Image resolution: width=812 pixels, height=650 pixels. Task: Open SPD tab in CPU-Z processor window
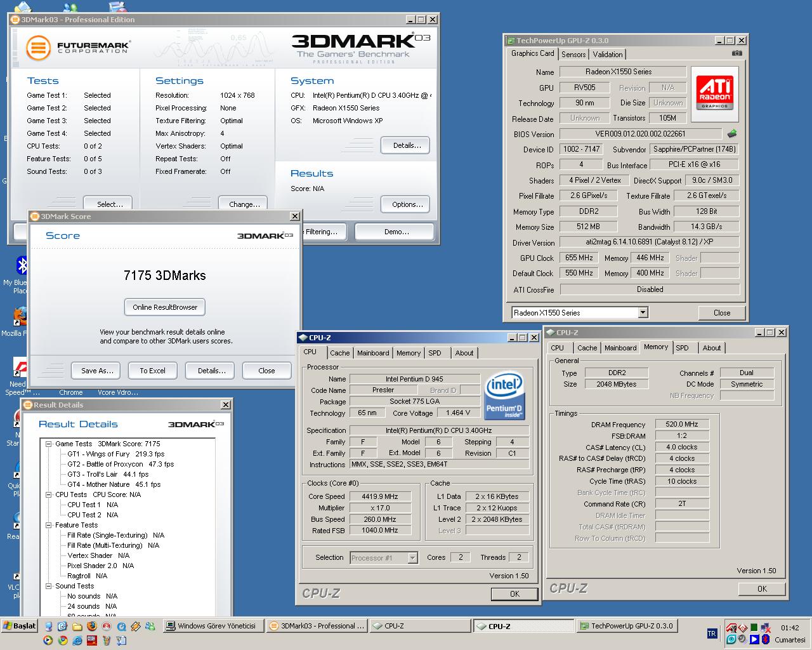(435, 353)
